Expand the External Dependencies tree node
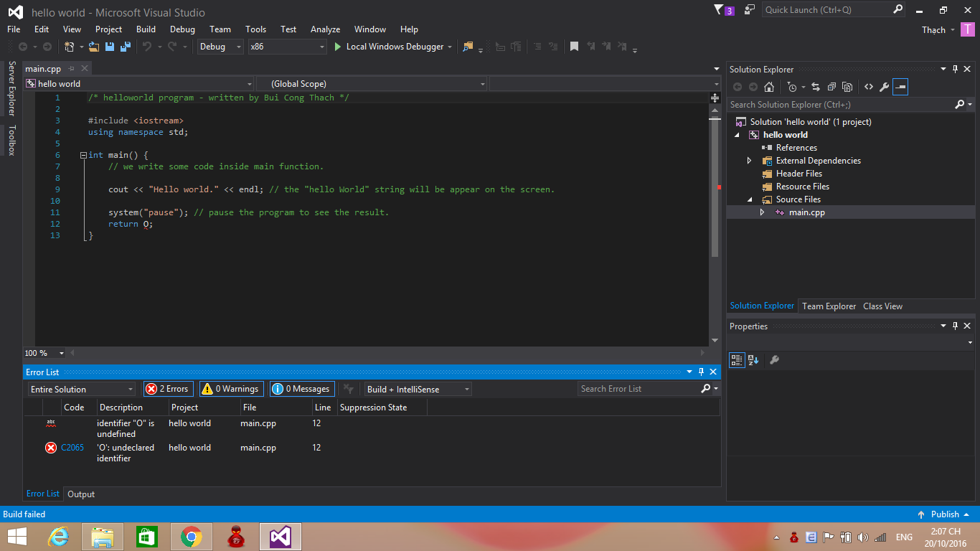The height and width of the screenshot is (551, 980). point(750,161)
